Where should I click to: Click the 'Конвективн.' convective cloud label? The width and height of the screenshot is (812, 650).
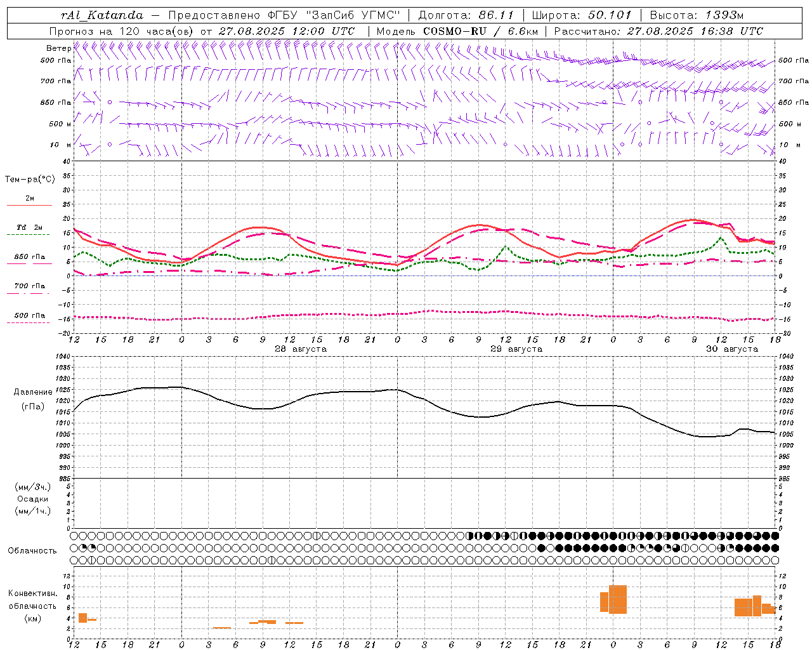[33, 594]
